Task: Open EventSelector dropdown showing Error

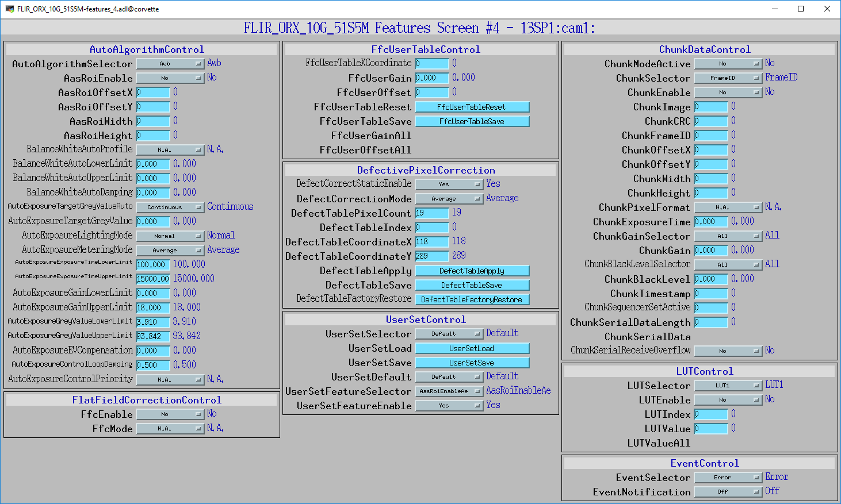Action: 728,478
